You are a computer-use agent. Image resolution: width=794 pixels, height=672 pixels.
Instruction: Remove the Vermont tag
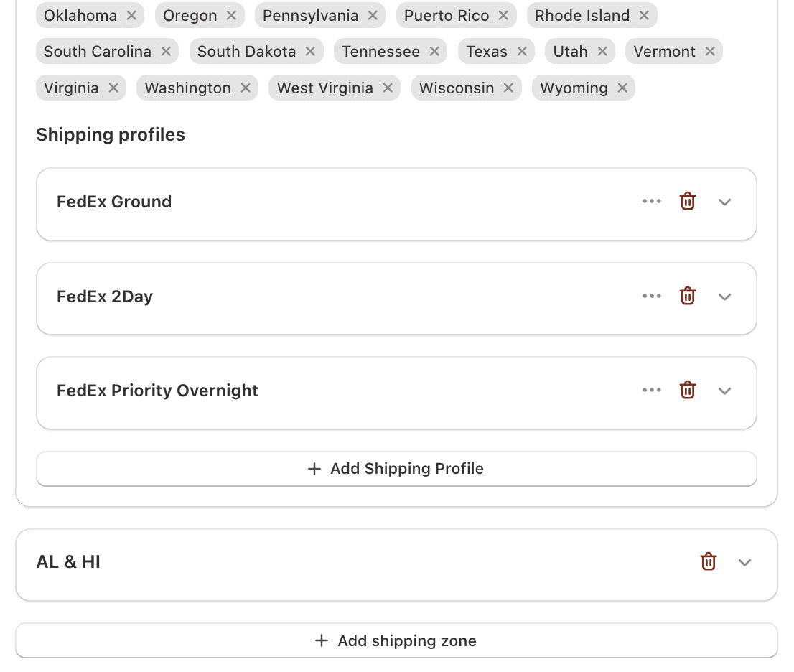click(710, 52)
